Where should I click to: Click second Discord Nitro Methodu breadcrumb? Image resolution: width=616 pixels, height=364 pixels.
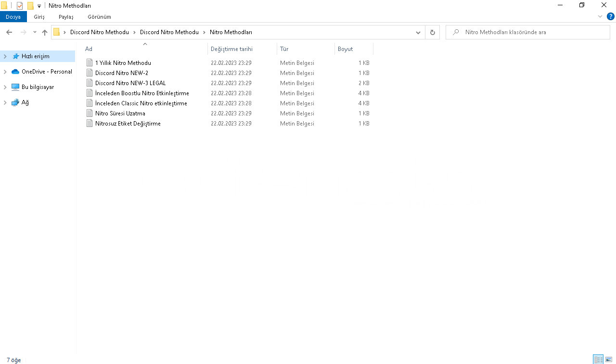pos(169,32)
